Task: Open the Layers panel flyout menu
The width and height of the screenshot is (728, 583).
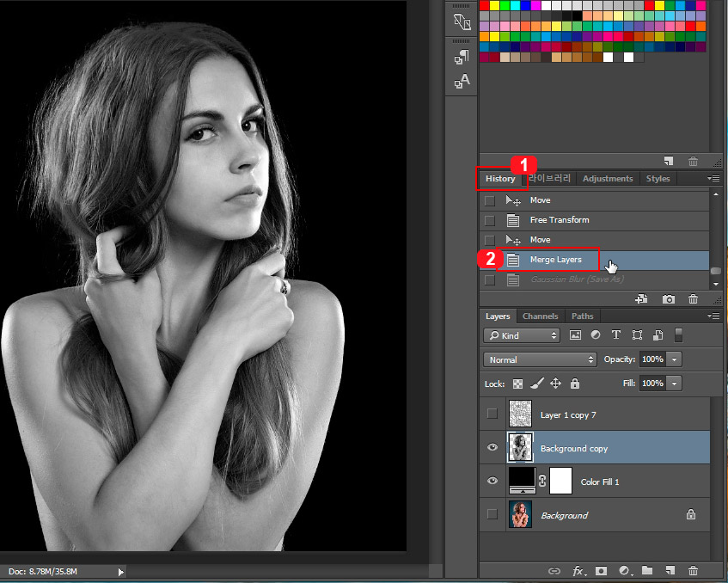Action: click(x=713, y=316)
